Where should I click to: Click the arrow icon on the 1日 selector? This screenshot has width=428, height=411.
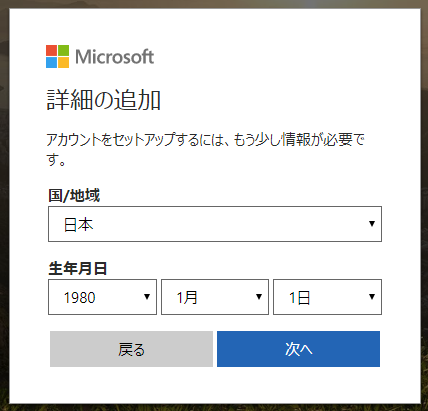372,297
